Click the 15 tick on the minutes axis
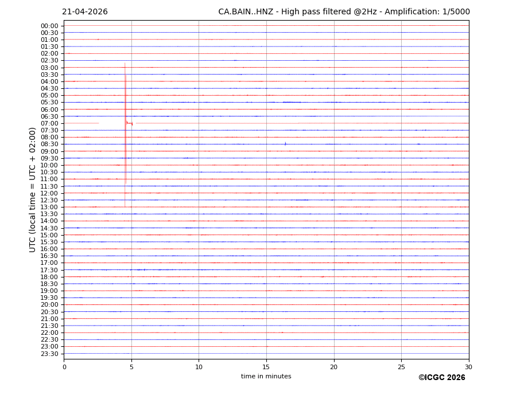 point(266,367)
